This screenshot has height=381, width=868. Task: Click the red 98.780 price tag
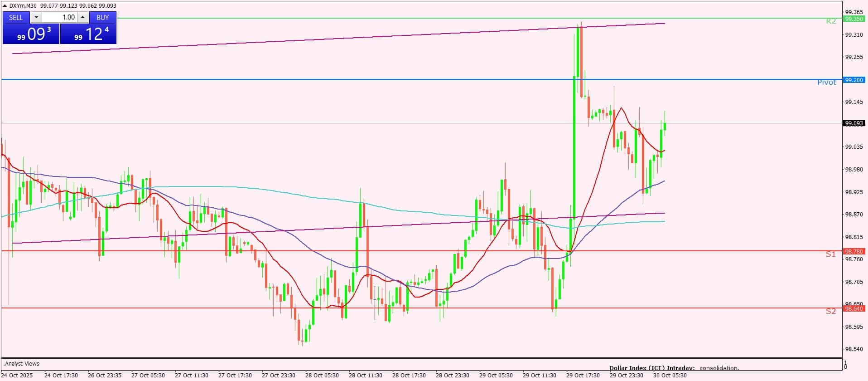point(854,251)
